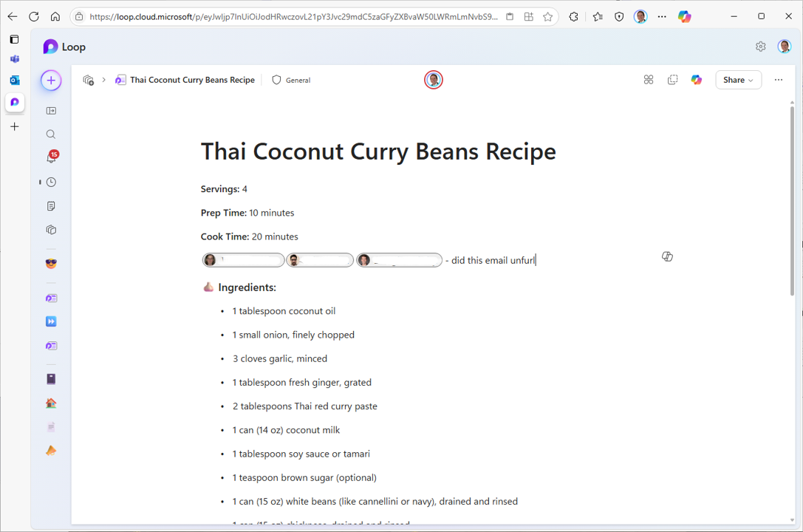Toggle the Loop sidebar panel
Viewport: 803px width, 532px height.
(x=51, y=111)
